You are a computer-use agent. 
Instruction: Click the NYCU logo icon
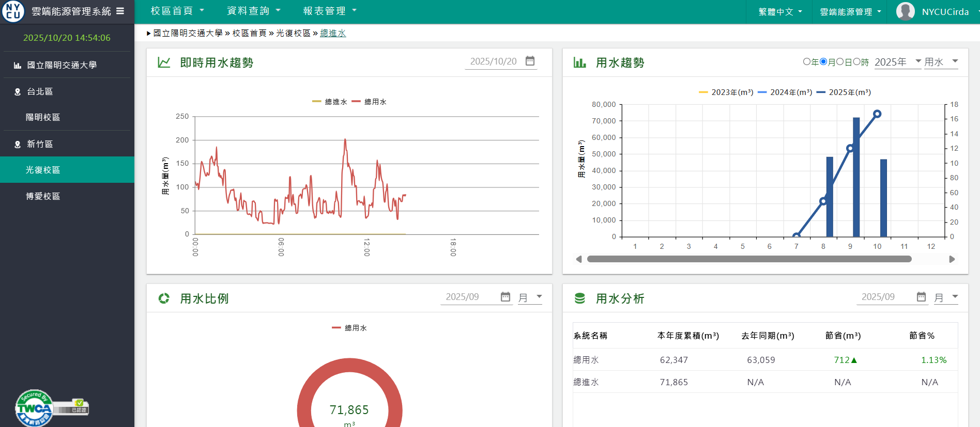[13, 11]
